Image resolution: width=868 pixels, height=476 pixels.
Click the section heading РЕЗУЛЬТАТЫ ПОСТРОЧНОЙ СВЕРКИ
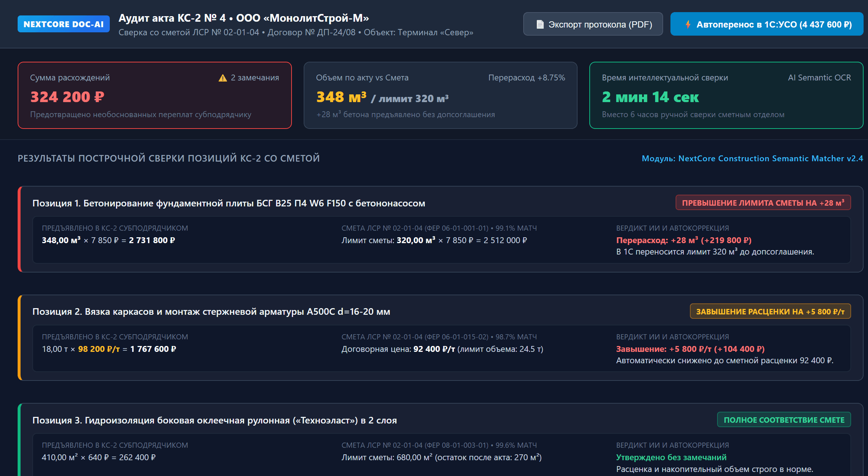[169, 158]
